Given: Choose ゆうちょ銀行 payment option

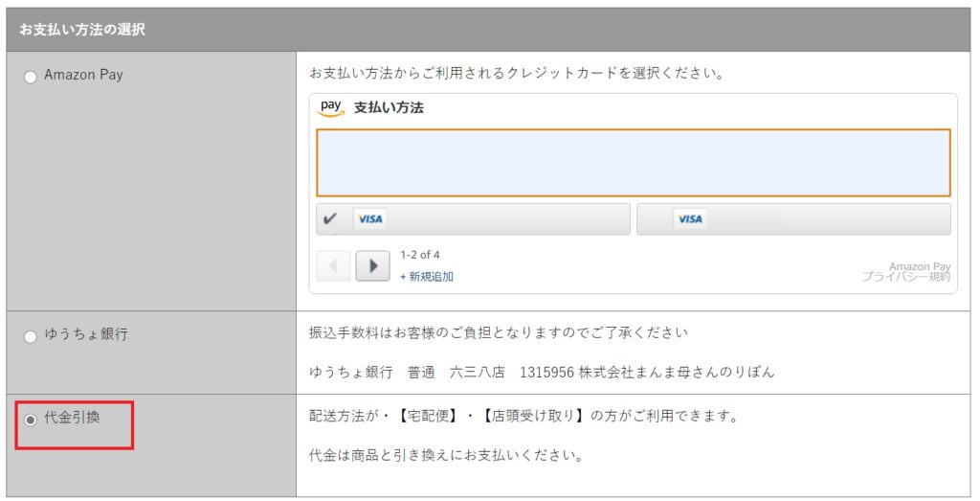Looking at the screenshot, I should (30, 336).
